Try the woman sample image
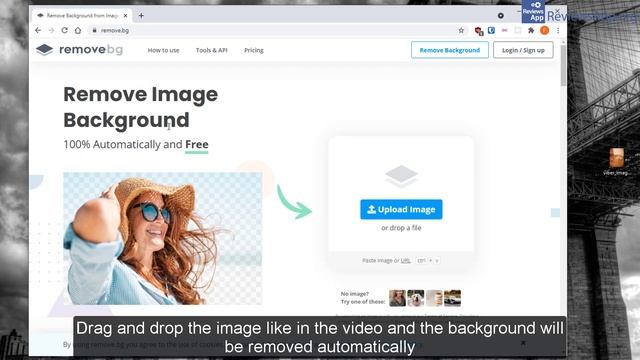The image size is (640, 360). pyautogui.click(x=397, y=298)
